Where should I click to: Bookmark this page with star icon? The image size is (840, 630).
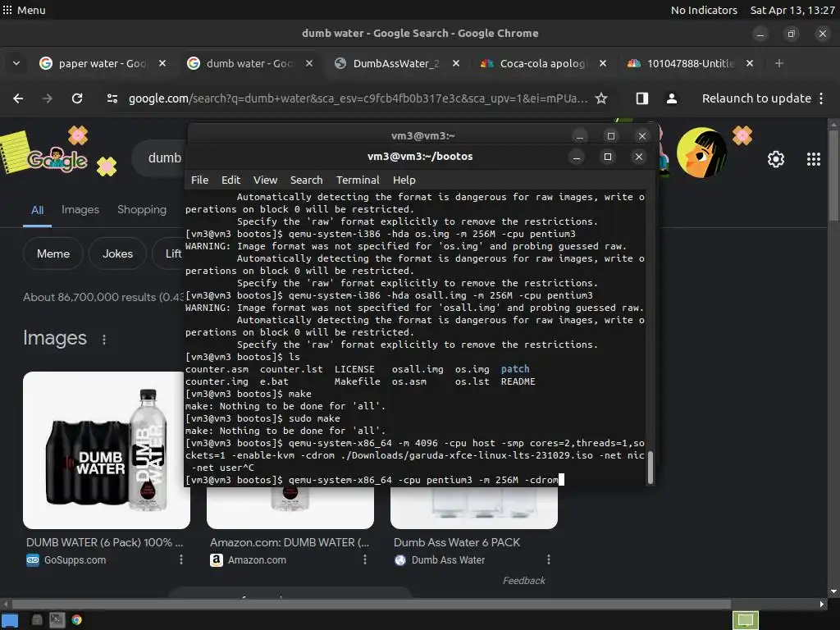pos(601,98)
